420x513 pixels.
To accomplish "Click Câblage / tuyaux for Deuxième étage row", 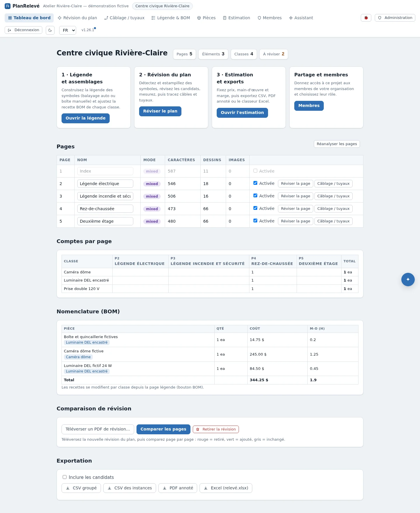I will (x=333, y=221).
